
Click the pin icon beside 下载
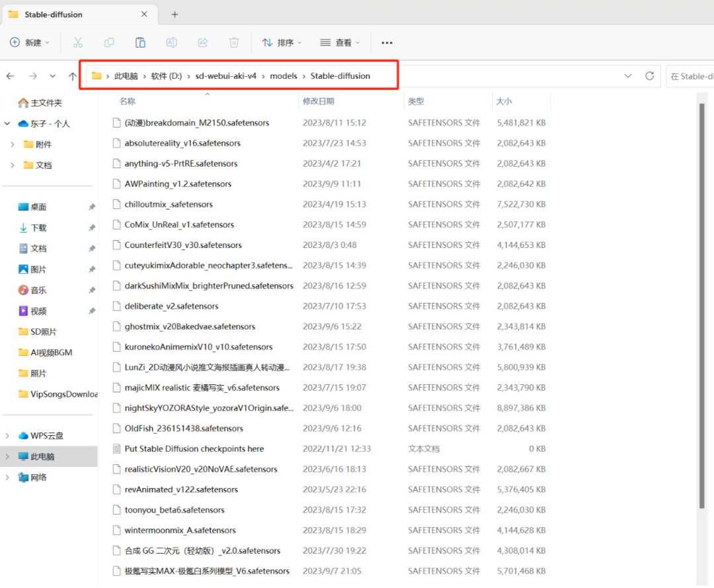pyautogui.click(x=91, y=228)
